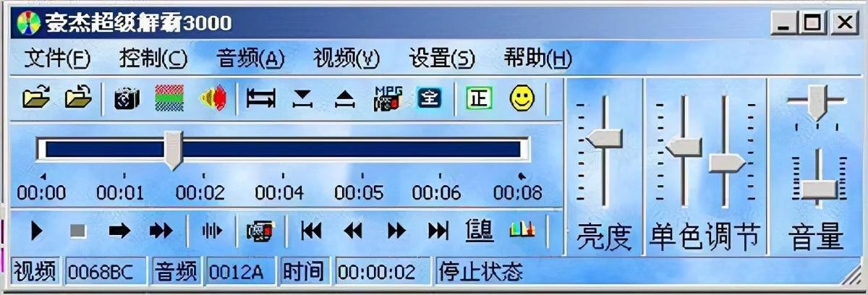
Task: Start playback with the play button
Action: [37, 231]
